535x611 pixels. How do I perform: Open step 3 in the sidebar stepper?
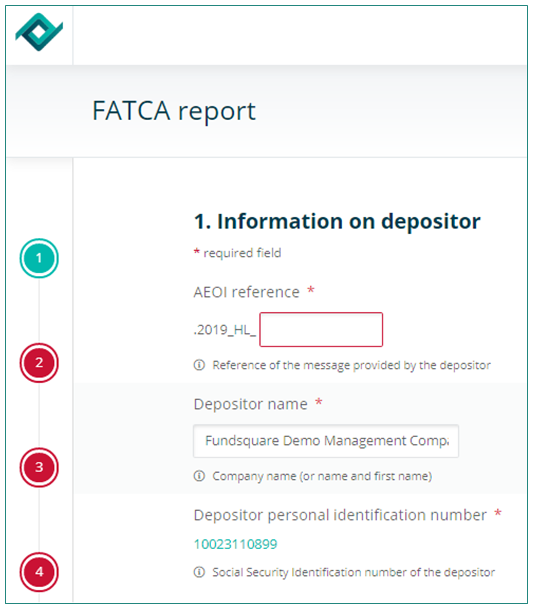click(x=39, y=467)
